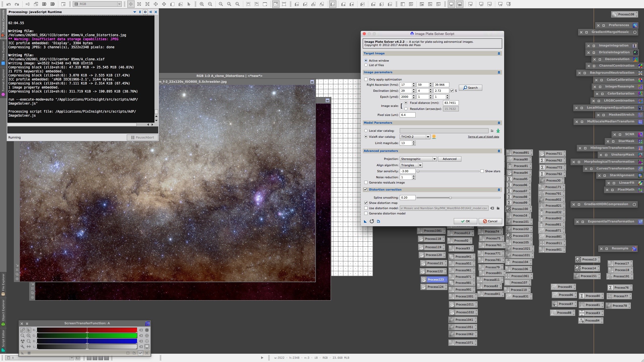Click the Spline smoothing slider handle
Image resolution: width=644 pixels, height=362 pixels.
point(450,198)
